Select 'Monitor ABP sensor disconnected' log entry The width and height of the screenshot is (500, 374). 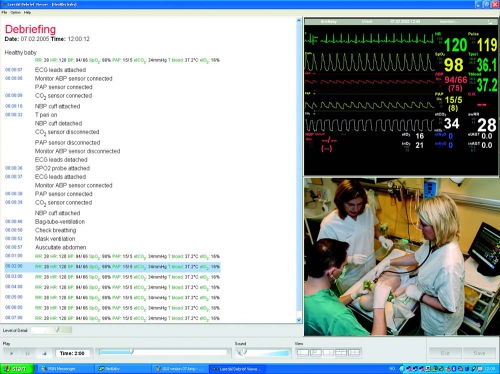point(77,151)
